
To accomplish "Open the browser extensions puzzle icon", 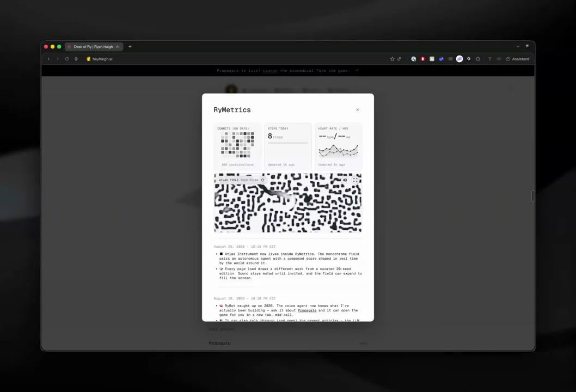I will pos(478,59).
